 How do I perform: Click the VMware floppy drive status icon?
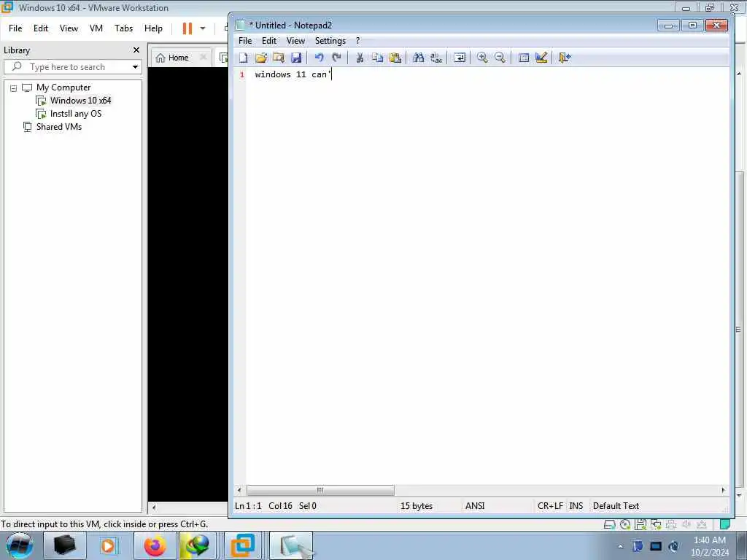click(x=640, y=524)
